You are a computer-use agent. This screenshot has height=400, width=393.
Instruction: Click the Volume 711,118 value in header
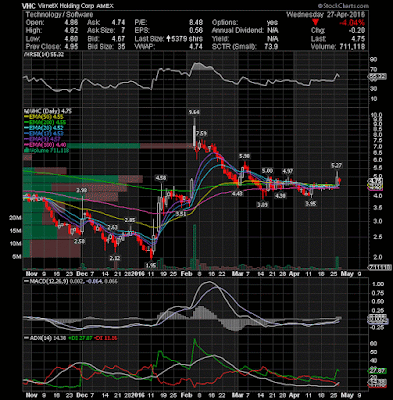tap(351, 47)
